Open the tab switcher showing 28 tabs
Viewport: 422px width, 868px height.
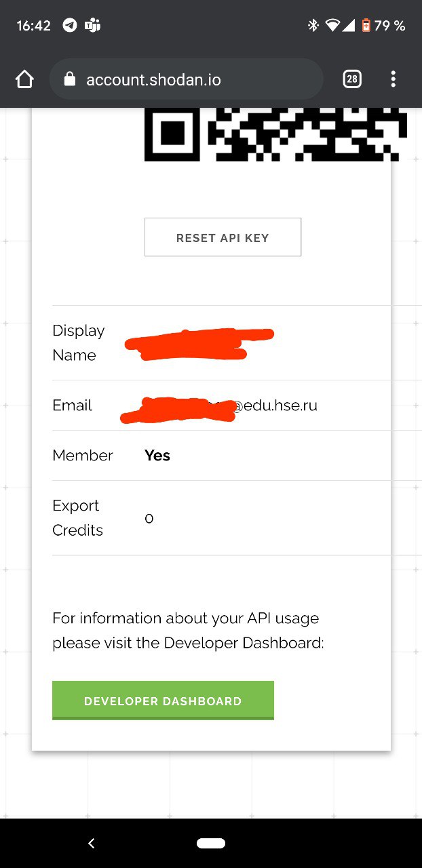pos(351,79)
